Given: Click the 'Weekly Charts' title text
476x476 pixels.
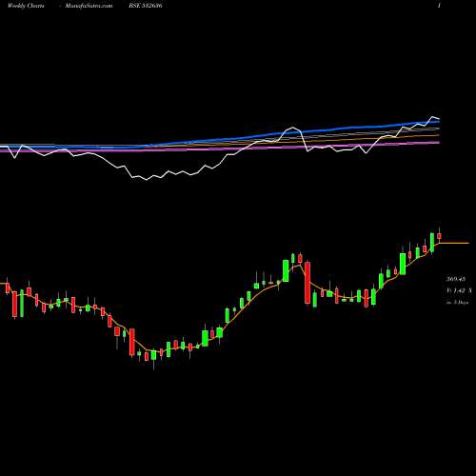Looking at the screenshot, I should (x=26, y=6).
